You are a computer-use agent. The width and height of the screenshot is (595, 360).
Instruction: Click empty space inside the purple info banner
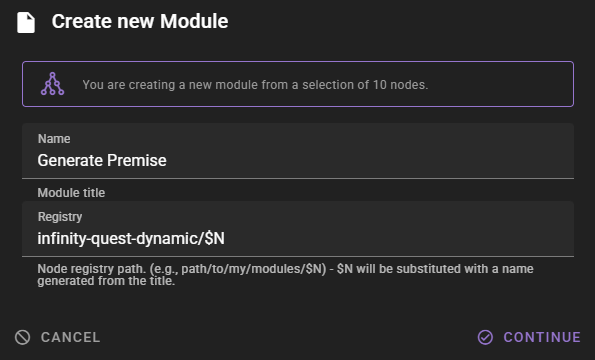click(501, 84)
